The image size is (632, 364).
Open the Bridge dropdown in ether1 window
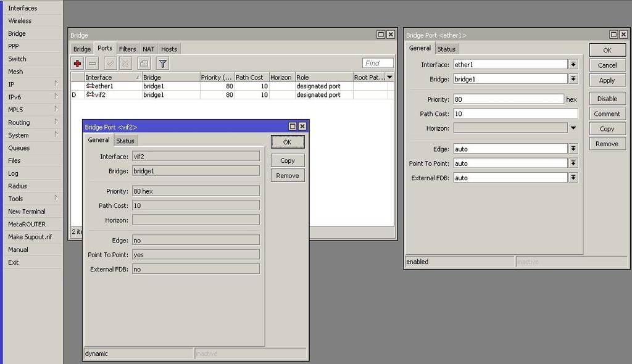[573, 78]
